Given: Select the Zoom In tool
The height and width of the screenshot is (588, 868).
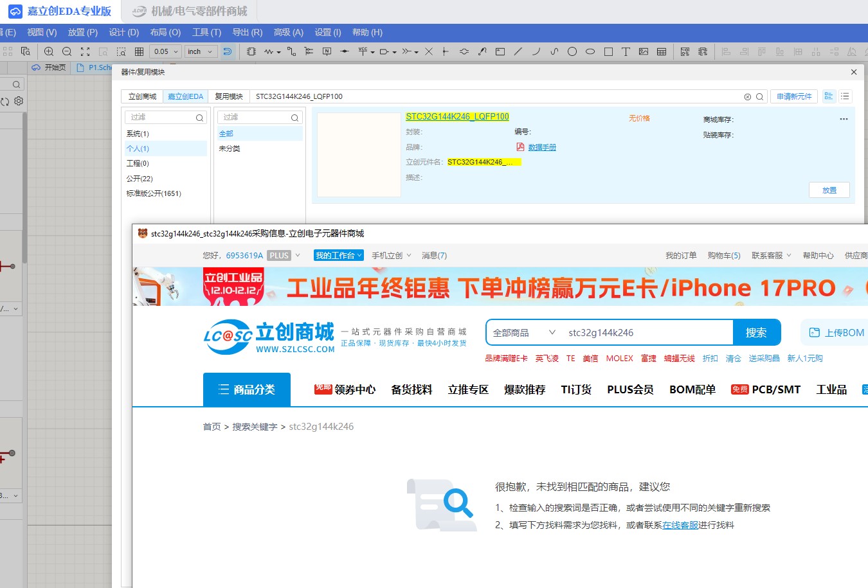Looking at the screenshot, I should coord(48,51).
